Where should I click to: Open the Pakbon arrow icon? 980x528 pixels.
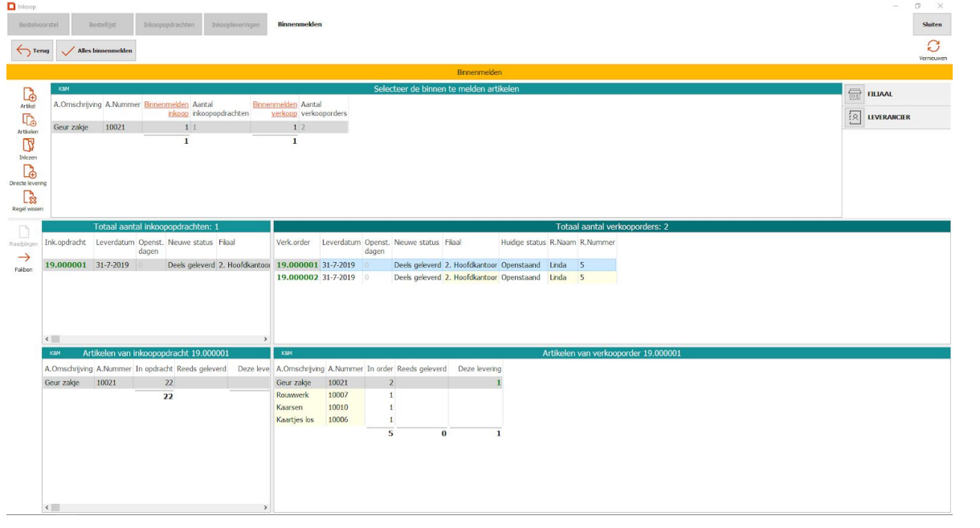23,258
